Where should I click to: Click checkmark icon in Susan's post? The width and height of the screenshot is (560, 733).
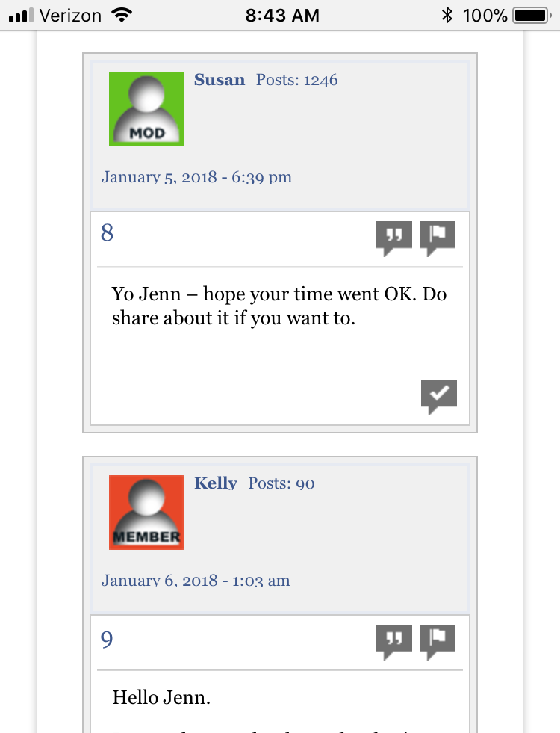(x=439, y=397)
